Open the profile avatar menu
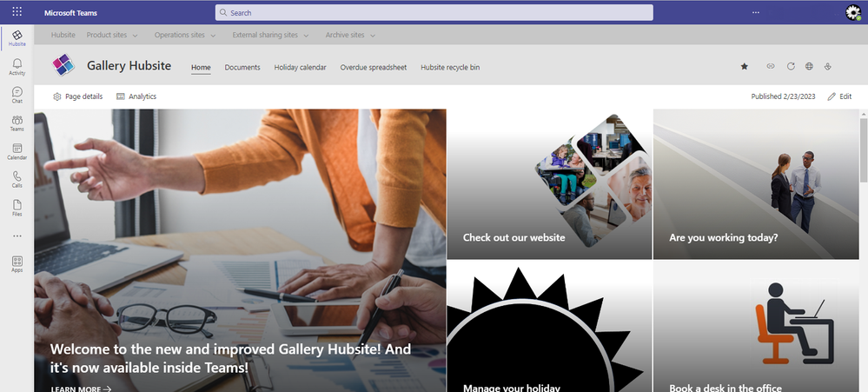The image size is (868, 392). point(853,12)
